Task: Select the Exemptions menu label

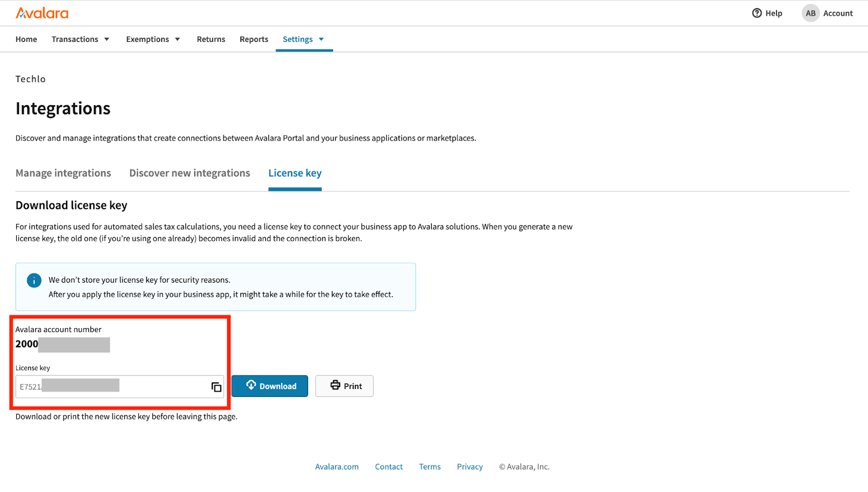Action: coord(148,39)
